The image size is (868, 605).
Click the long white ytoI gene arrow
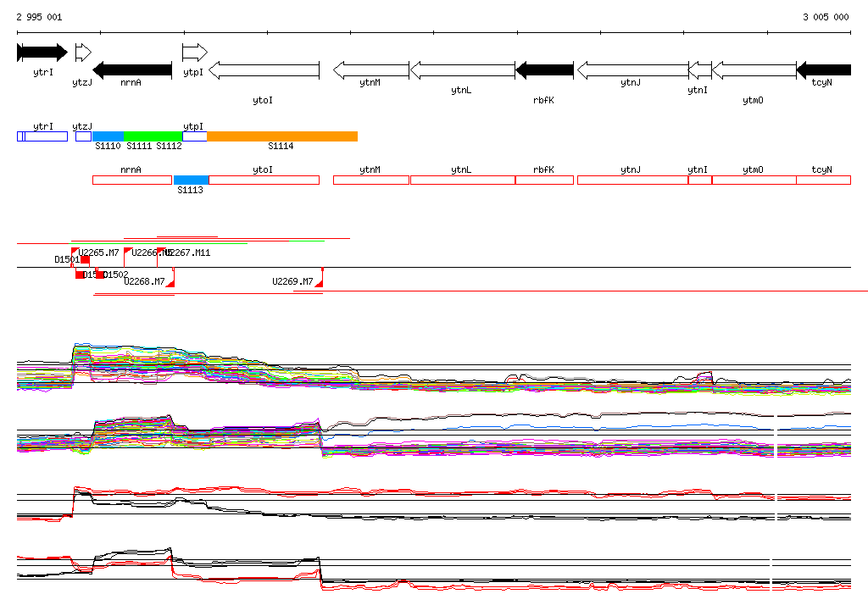click(x=264, y=70)
